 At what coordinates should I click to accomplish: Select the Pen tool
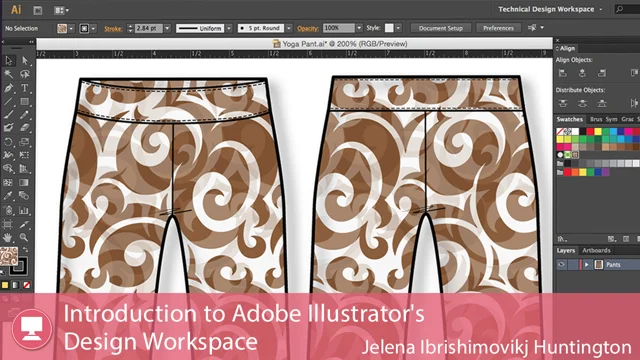[9, 88]
